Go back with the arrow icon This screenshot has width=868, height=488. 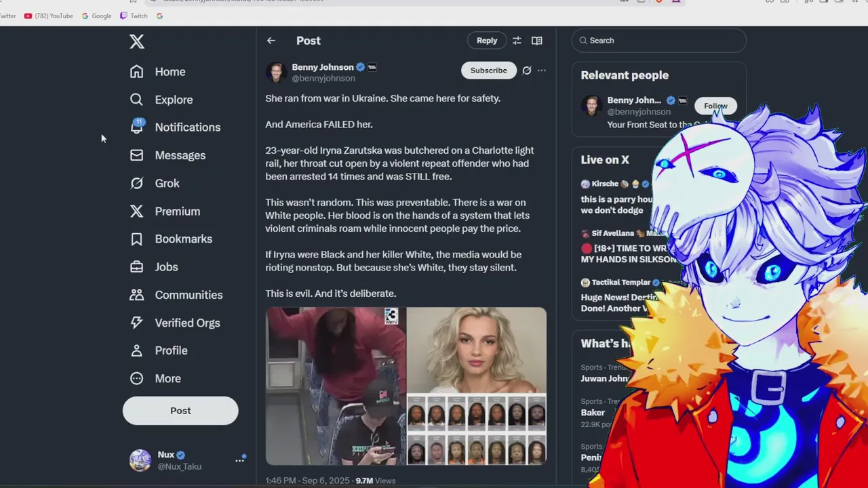271,41
